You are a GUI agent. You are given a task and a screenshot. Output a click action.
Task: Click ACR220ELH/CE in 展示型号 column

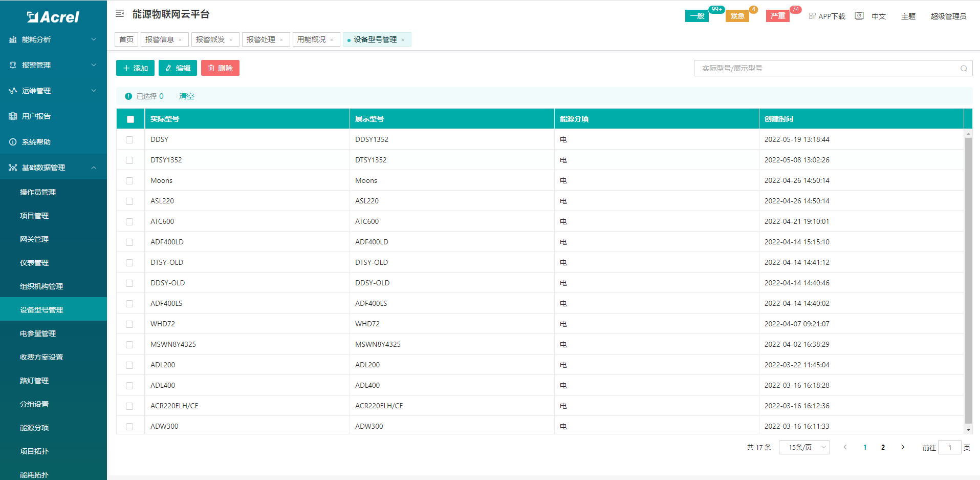(x=379, y=406)
